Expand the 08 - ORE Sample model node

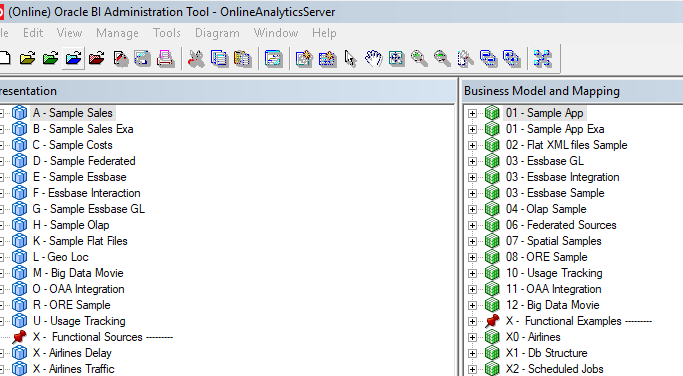tap(472, 257)
